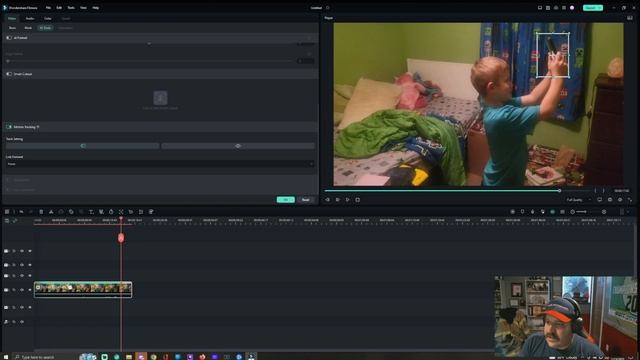640x360 pixels.
Task: Switch to the Color properties tab
Action: pos(48,18)
